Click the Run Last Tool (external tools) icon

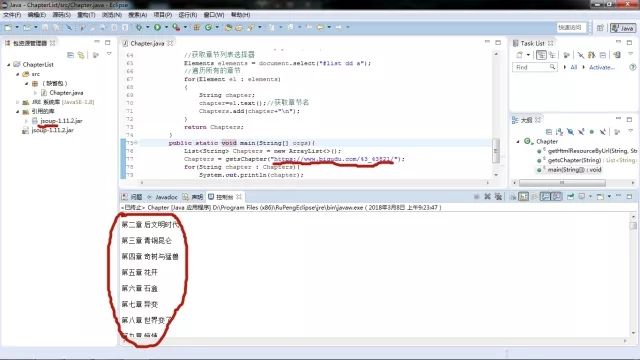pyautogui.click(x=176, y=27)
